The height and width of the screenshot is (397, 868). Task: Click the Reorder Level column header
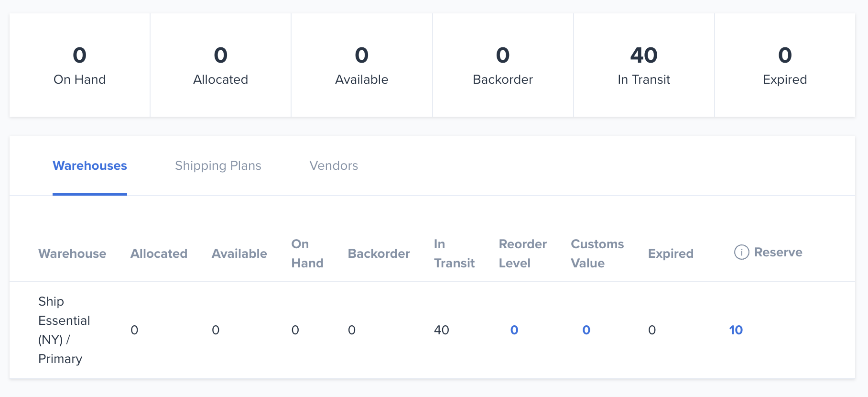(523, 254)
